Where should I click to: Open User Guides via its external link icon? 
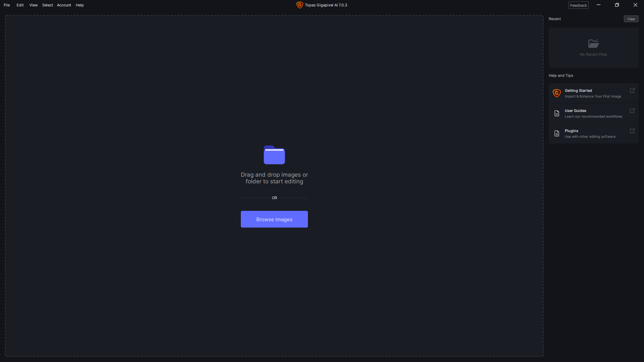click(x=632, y=111)
